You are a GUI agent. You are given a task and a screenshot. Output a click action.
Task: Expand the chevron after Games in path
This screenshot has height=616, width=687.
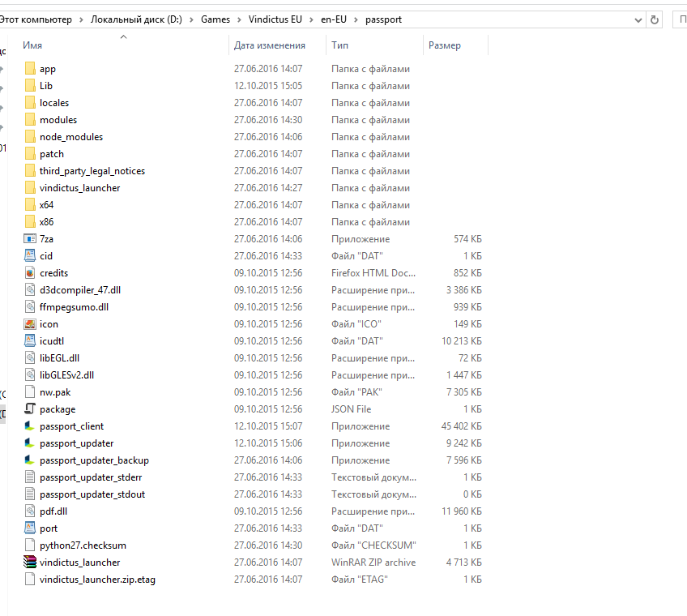(x=239, y=19)
